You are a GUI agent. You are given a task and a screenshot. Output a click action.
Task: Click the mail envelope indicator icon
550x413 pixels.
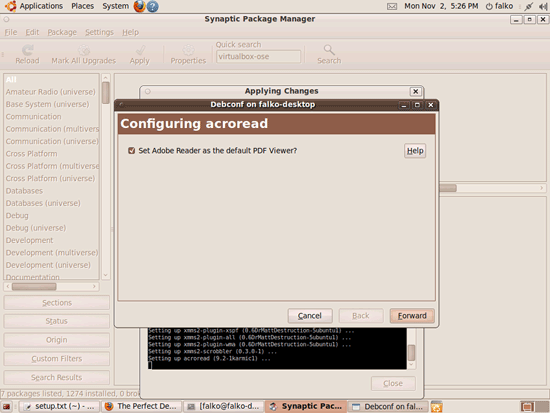point(392,6)
